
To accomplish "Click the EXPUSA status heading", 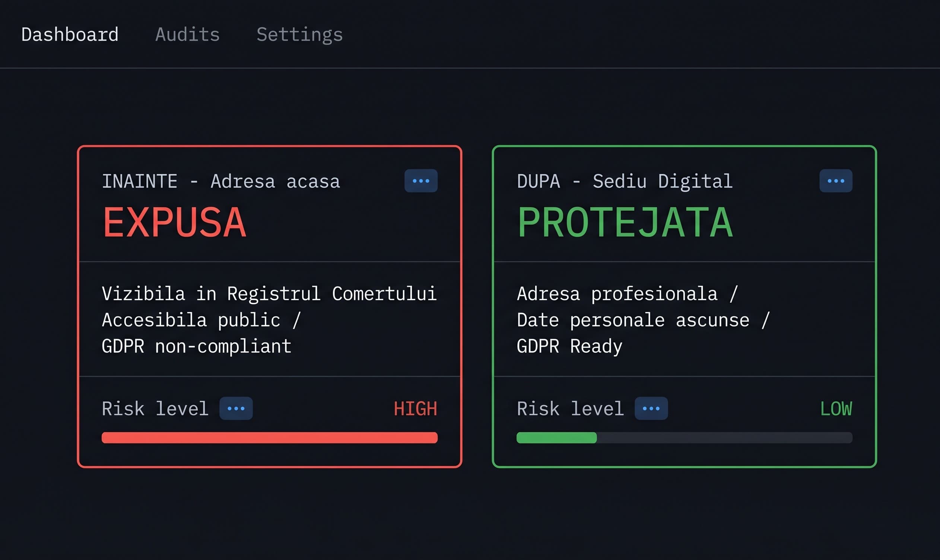I will coord(174,223).
